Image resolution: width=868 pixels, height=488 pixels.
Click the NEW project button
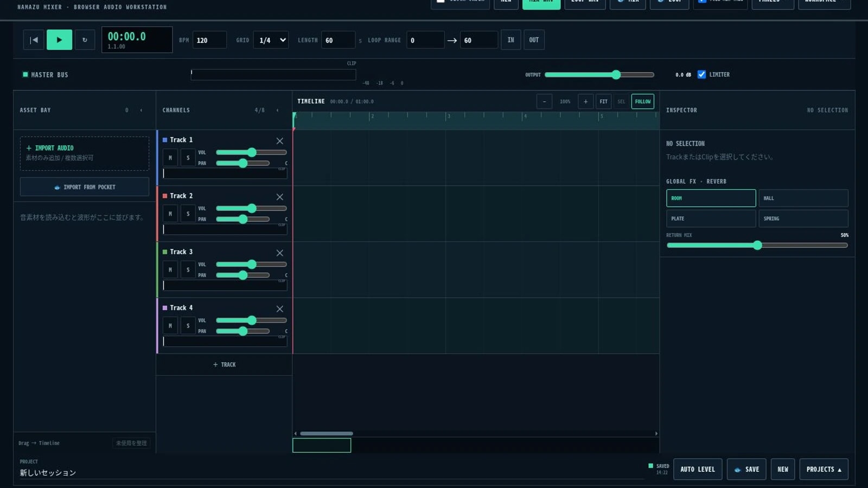click(783, 469)
